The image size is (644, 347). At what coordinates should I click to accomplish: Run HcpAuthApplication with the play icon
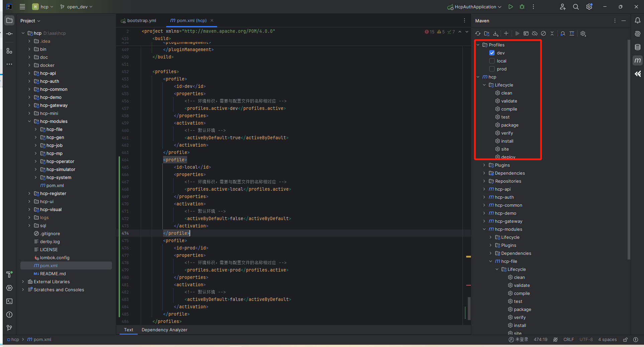click(510, 7)
